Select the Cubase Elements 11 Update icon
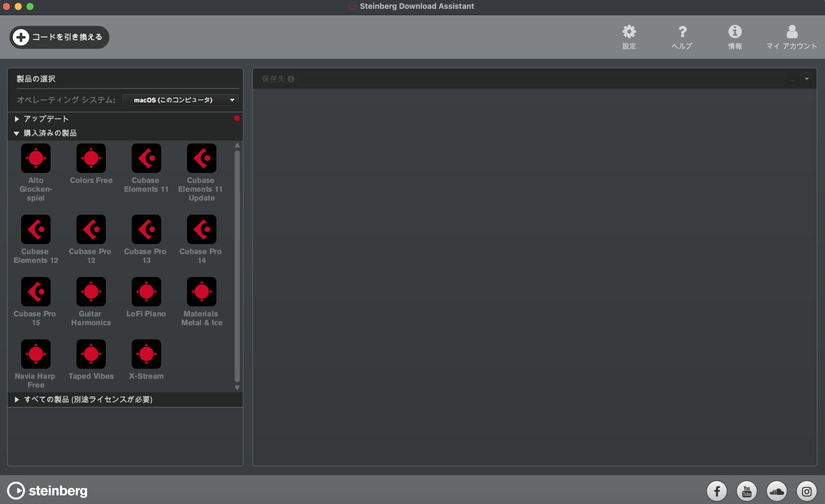The height and width of the screenshot is (504, 825). point(201,158)
